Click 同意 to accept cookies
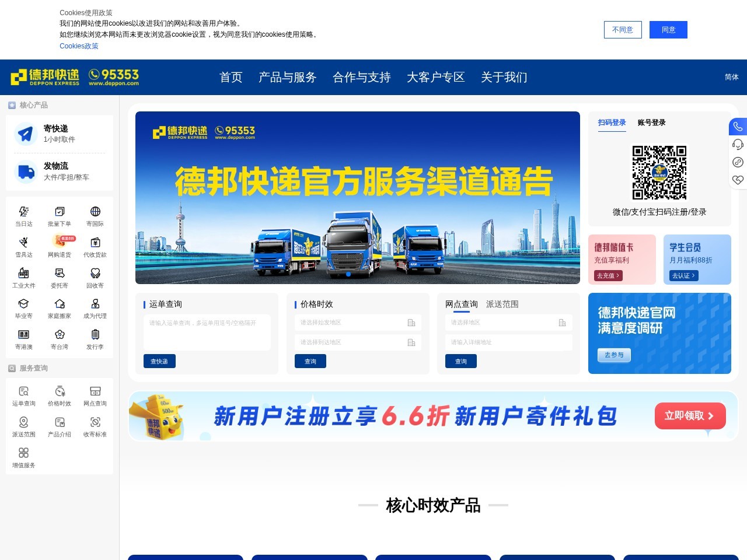 (668, 30)
